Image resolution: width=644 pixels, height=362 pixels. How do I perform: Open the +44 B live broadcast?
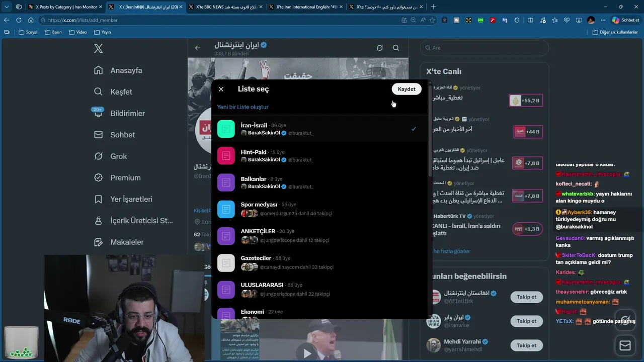pyautogui.click(x=528, y=132)
